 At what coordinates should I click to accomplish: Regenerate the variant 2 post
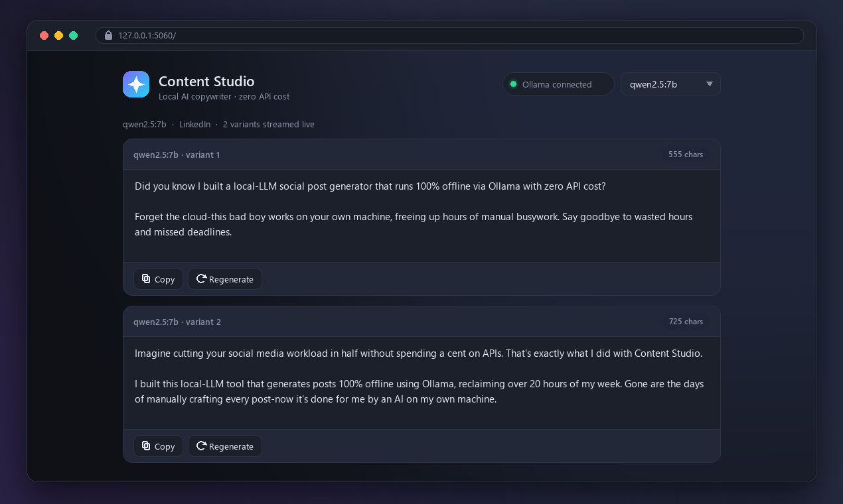click(x=225, y=446)
